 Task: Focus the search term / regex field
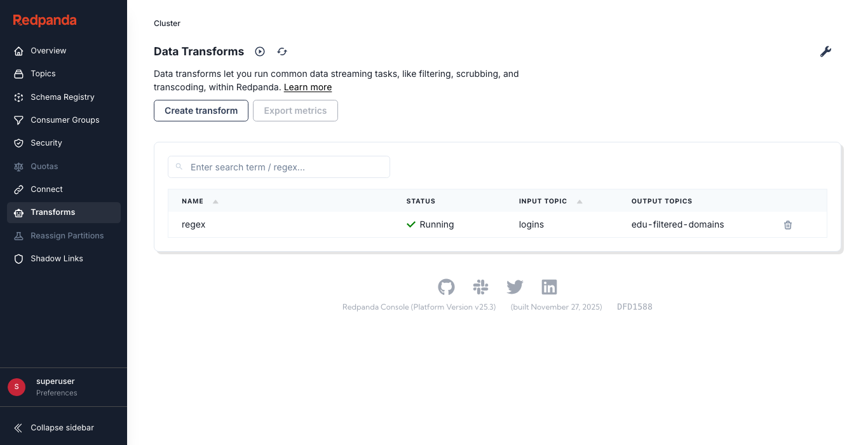(286, 167)
